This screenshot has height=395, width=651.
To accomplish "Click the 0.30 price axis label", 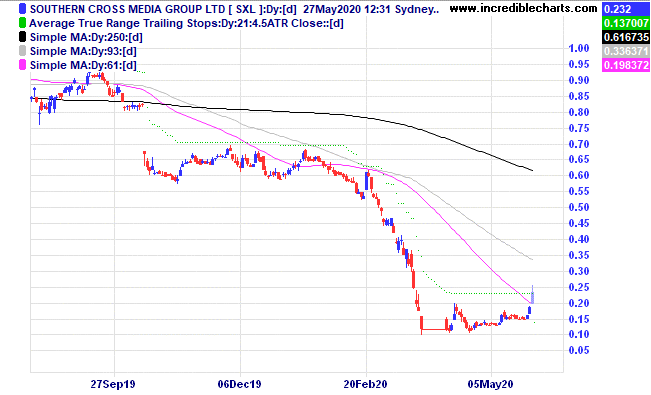I will click(x=579, y=271).
